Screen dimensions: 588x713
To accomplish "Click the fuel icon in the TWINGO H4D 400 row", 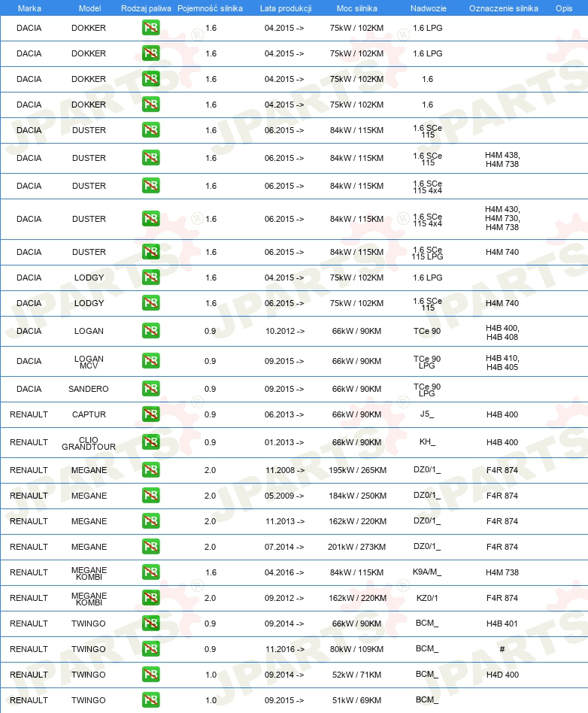I will click(x=150, y=675).
